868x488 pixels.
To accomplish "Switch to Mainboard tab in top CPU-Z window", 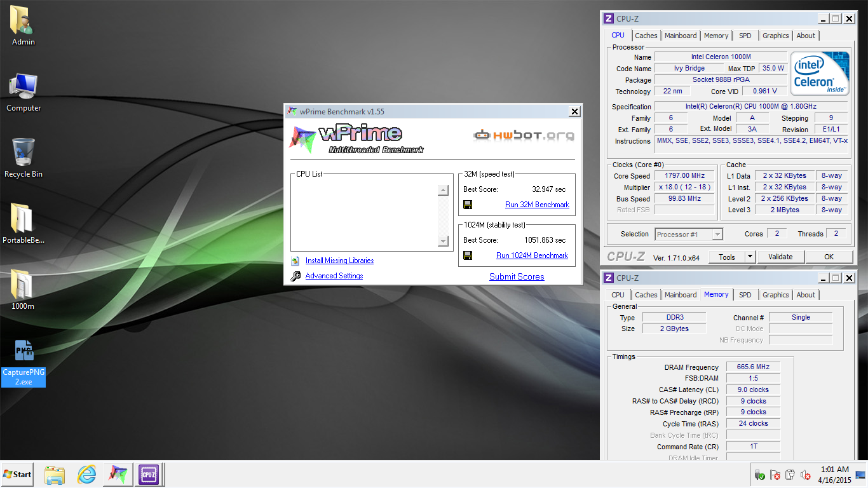I will [681, 36].
